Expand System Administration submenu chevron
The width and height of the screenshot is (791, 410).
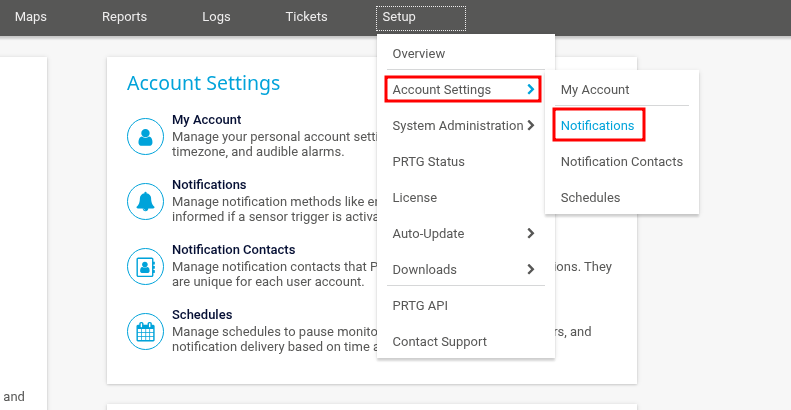tap(530, 126)
